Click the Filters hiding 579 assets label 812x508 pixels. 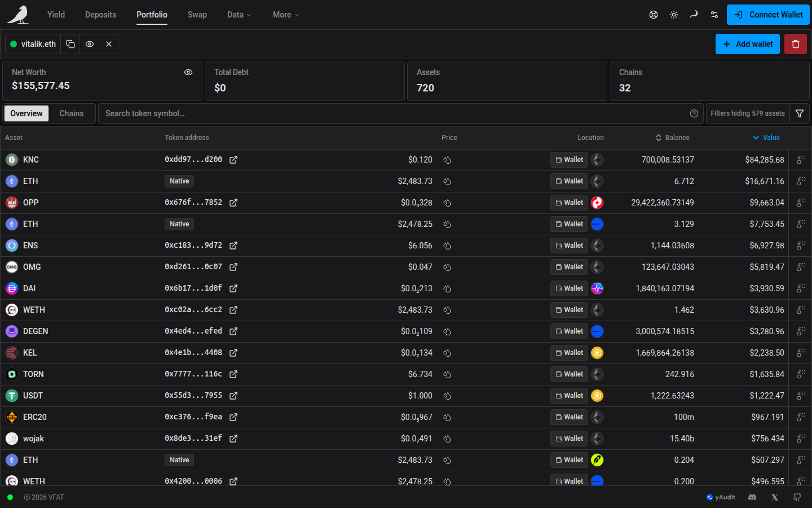coord(748,113)
